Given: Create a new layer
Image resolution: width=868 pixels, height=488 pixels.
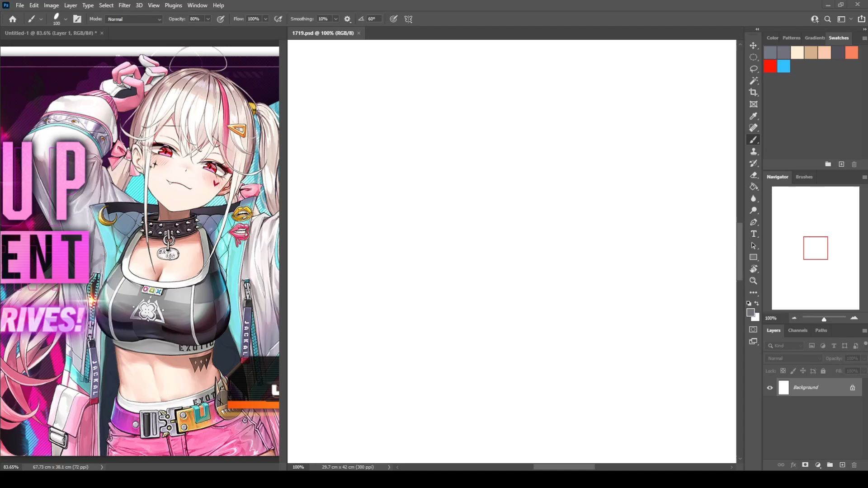Looking at the screenshot, I should 842,465.
